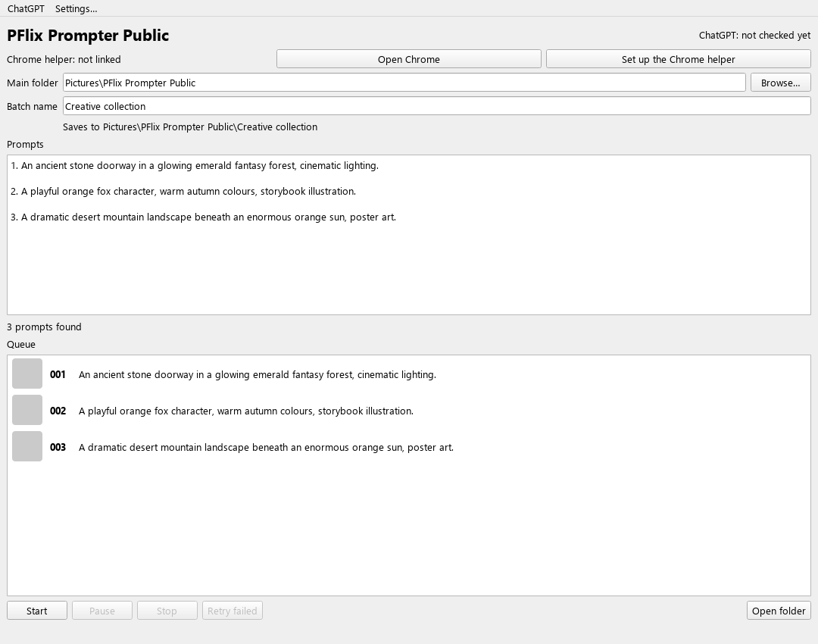Click the disabled Stop button

click(x=167, y=611)
